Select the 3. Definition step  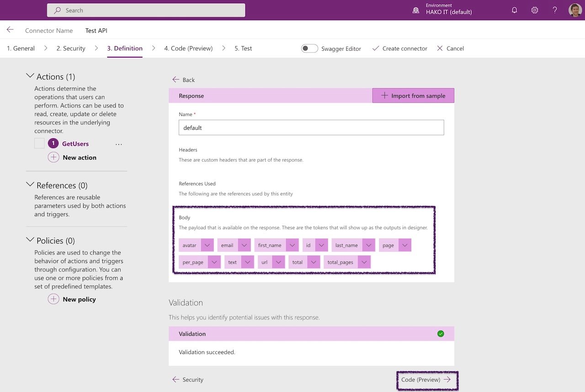pos(125,48)
